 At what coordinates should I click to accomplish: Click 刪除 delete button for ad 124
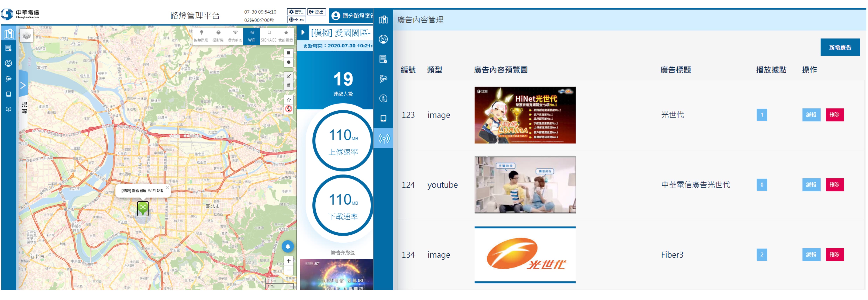tap(834, 184)
